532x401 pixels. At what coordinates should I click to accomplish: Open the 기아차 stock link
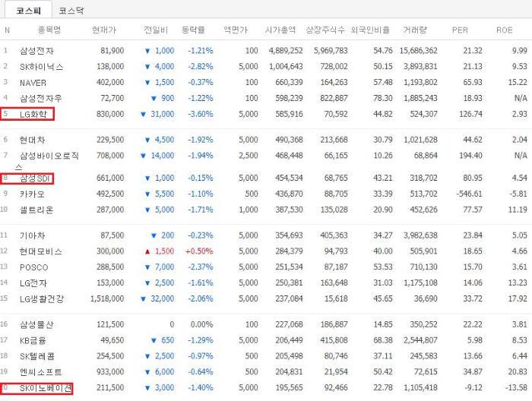pyautogui.click(x=32, y=235)
